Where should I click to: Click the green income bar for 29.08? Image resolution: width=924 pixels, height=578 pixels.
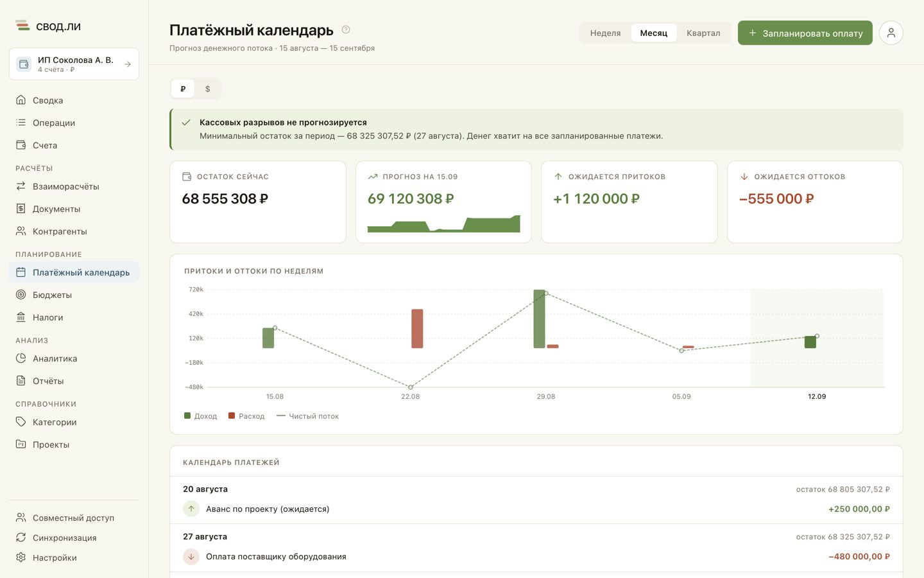pyautogui.click(x=539, y=319)
